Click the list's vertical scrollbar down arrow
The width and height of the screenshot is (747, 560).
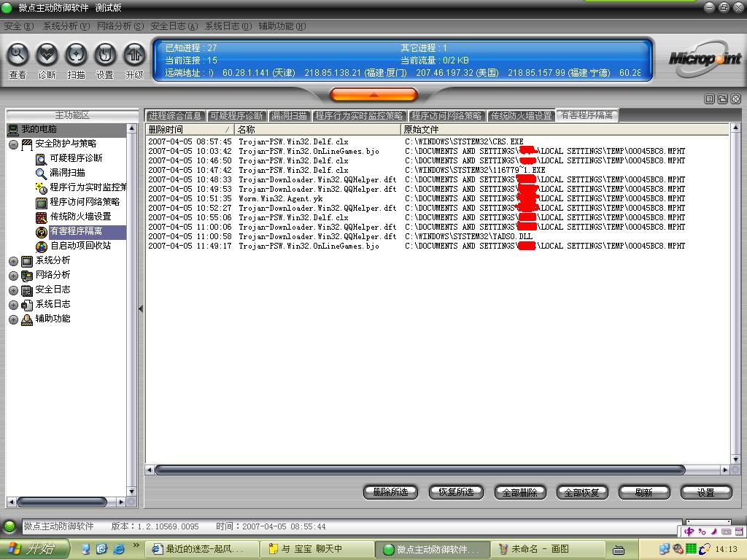click(x=735, y=459)
